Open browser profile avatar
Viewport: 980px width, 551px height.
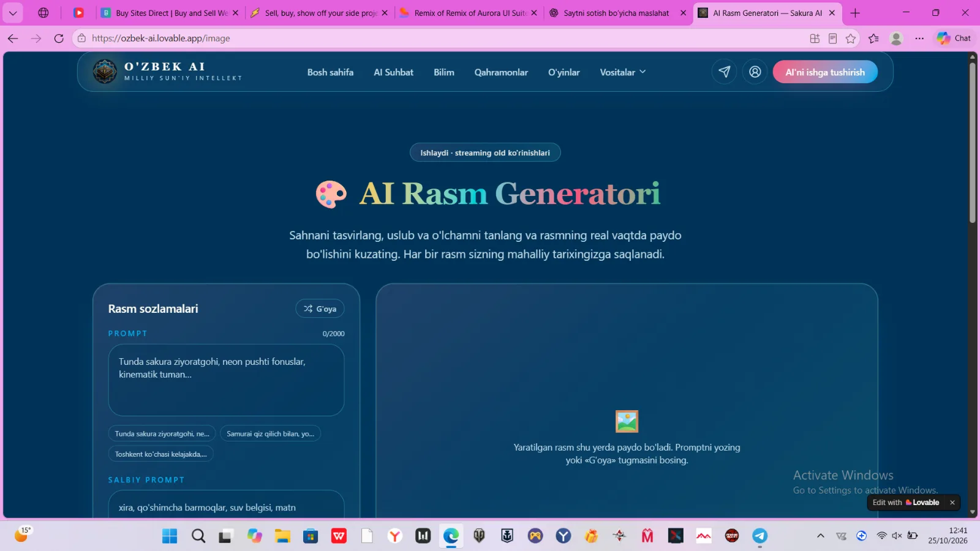click(x=896, y=39)
